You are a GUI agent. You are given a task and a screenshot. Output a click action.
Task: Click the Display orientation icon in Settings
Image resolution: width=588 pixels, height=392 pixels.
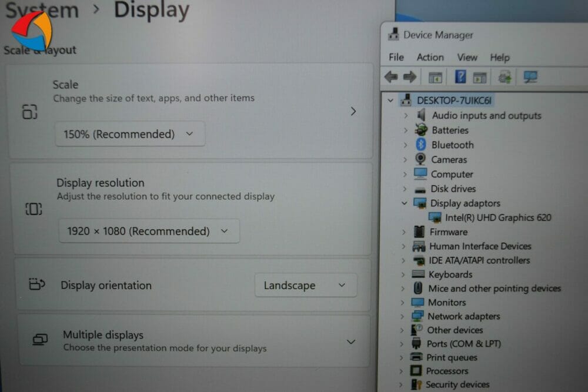[x=36, y=284]
